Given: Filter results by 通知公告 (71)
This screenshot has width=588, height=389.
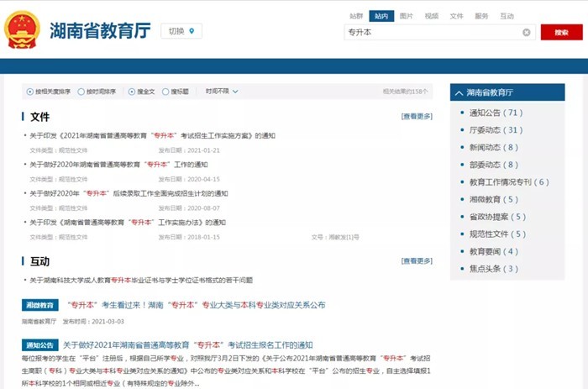Looking at the screenshot, I should tap(496, 113).
